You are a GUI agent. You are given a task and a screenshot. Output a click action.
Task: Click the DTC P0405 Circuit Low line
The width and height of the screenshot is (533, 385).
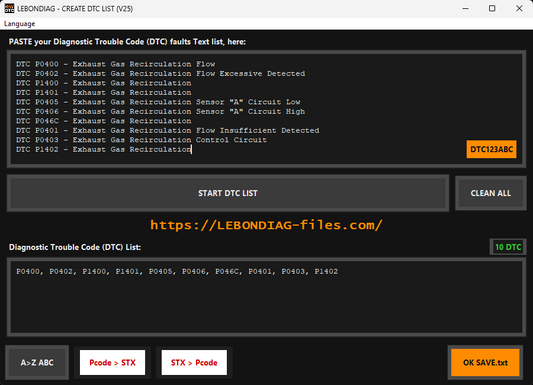[158, 102]
